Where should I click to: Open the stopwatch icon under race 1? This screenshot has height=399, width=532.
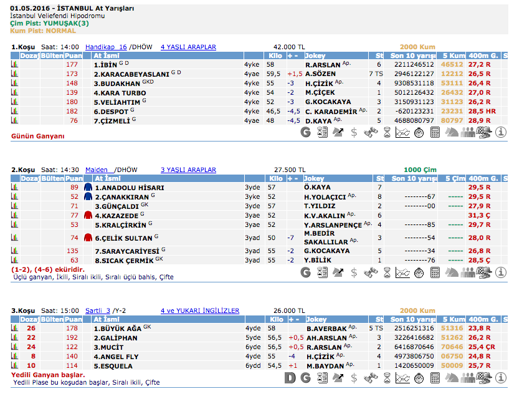pos(419,132)
